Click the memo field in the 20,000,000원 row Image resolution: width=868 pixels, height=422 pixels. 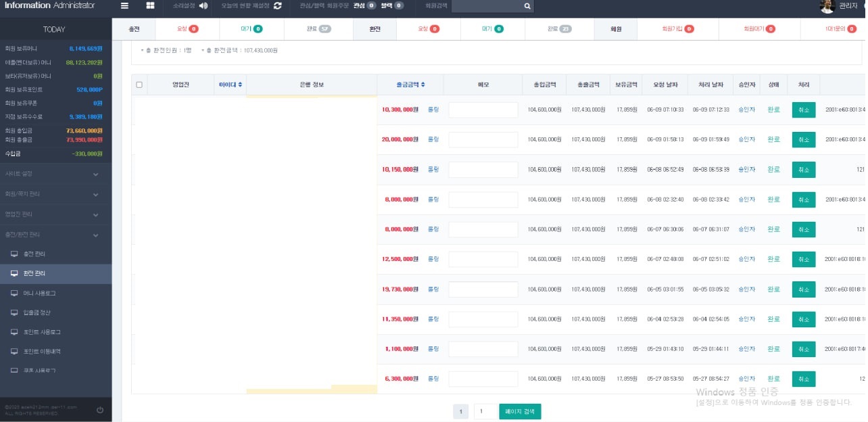coord(483,139)
